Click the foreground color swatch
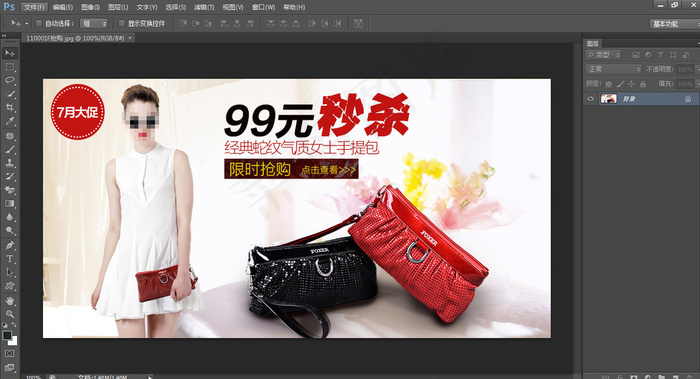700x379 pixels. click(7, 335)
